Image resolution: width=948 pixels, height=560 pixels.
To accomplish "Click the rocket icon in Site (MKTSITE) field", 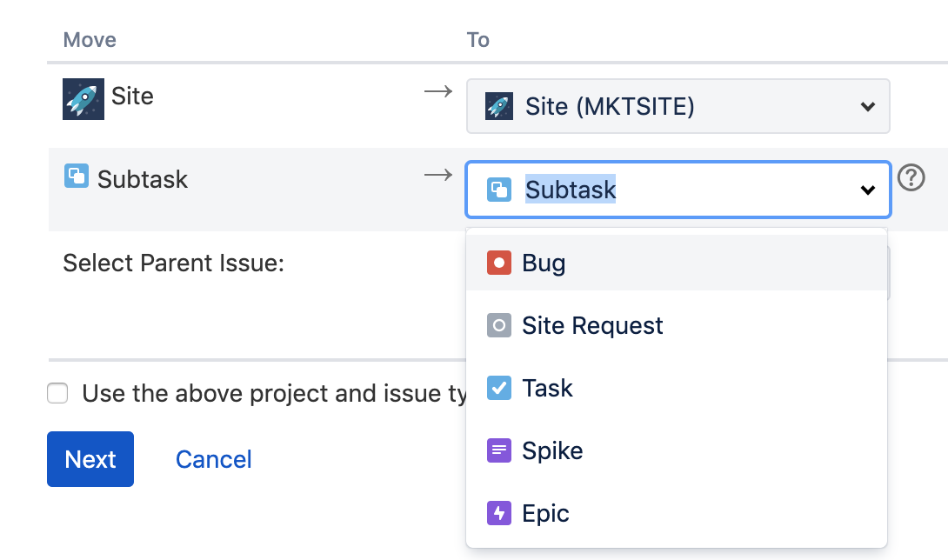I will pos(498,107).
